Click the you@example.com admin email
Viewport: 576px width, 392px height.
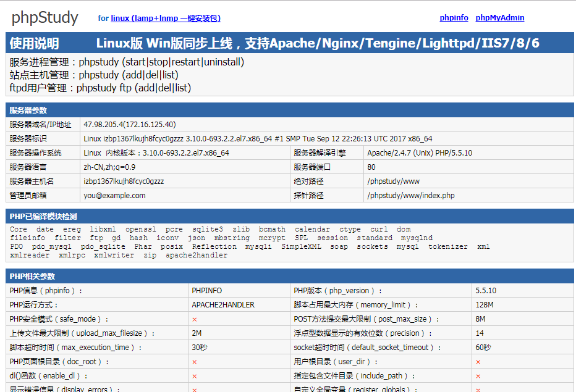point(114,196)
